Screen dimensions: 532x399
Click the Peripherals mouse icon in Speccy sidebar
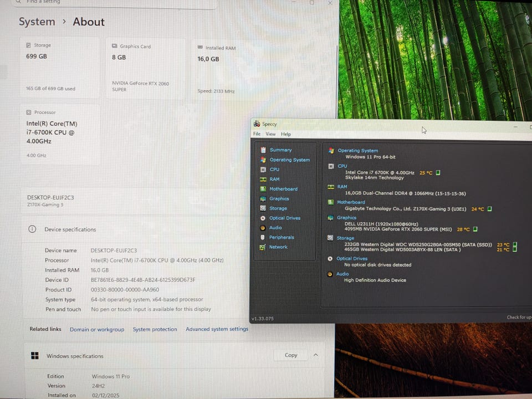[x=263, y=237]
